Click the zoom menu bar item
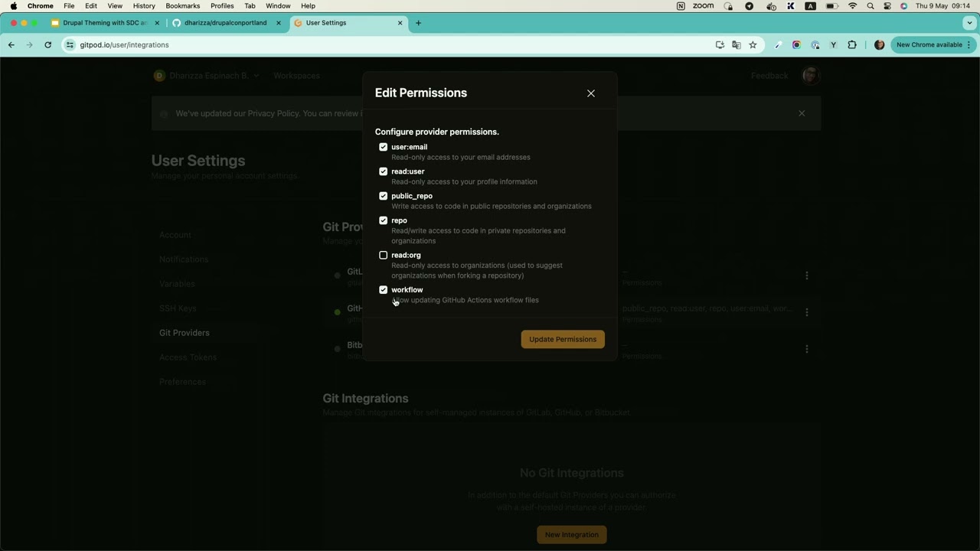 703,6
